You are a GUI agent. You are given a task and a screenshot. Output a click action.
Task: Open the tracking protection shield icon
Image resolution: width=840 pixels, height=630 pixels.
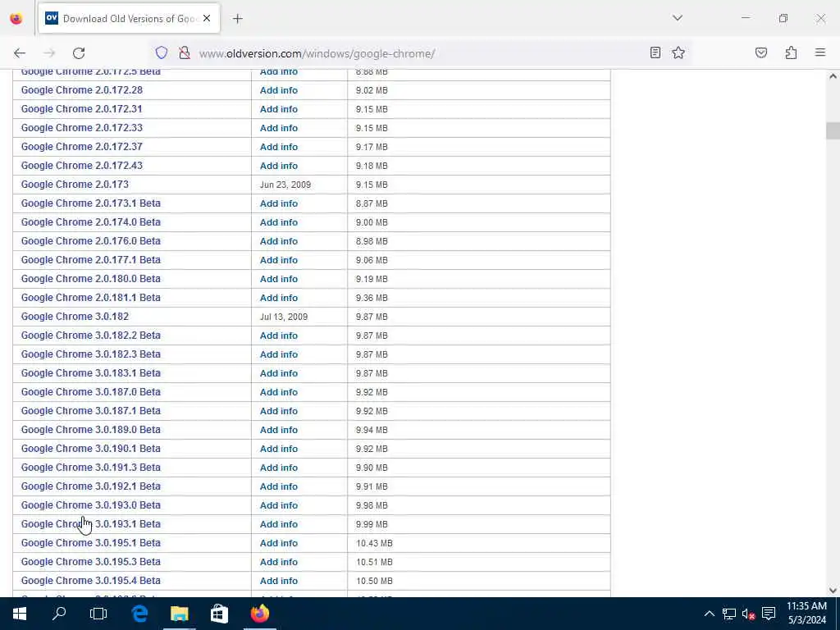162,53
